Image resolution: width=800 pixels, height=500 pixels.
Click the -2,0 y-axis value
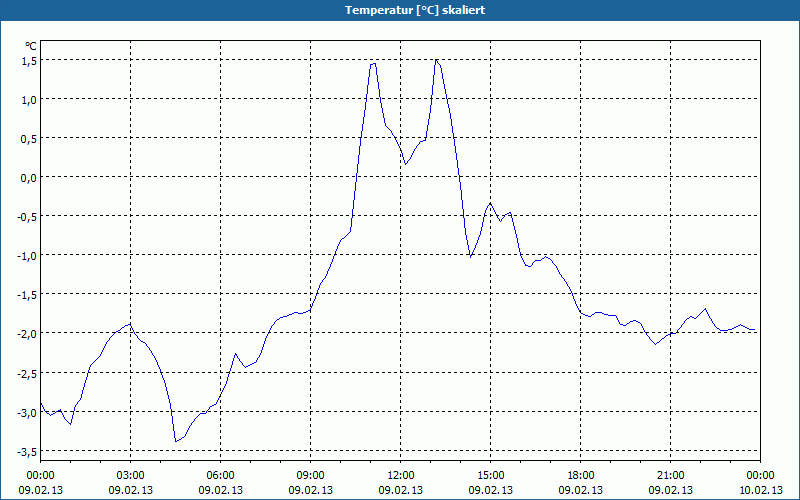pos(28,334)
